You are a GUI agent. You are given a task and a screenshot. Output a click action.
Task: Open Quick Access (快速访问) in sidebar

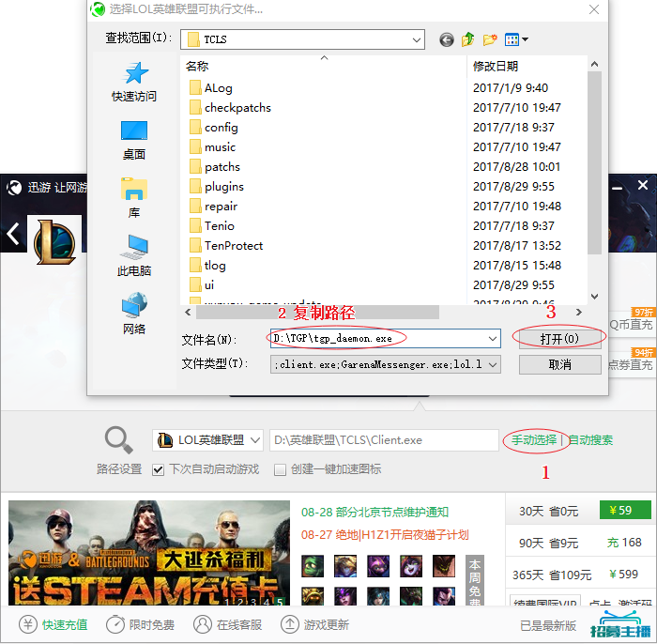click(134, 82)
